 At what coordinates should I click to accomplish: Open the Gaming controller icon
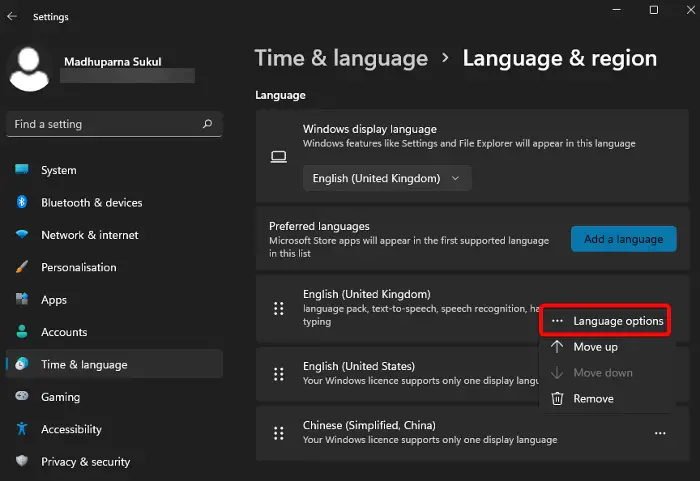pos(21,396)
